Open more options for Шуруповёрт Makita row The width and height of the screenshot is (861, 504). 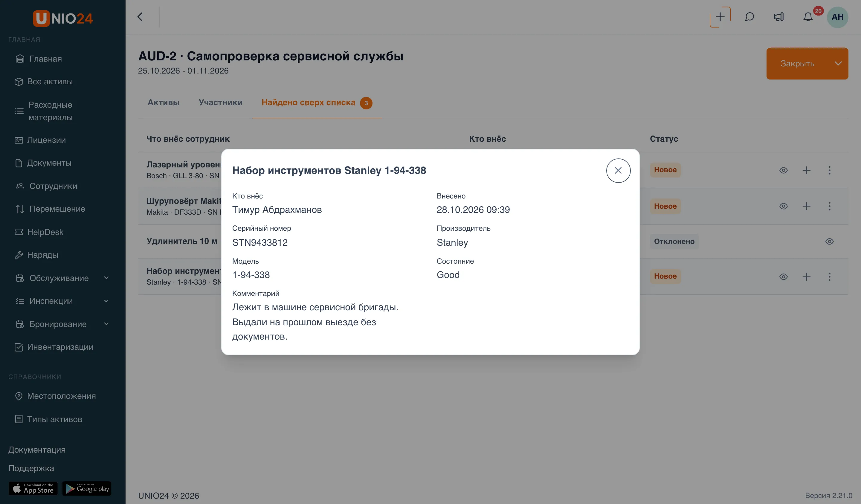[x=829, y=206]
